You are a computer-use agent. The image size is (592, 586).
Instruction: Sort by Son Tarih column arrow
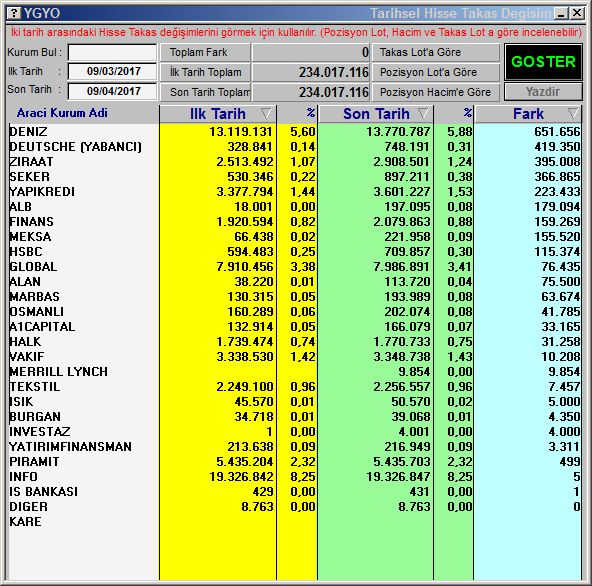tap(424, 113)
